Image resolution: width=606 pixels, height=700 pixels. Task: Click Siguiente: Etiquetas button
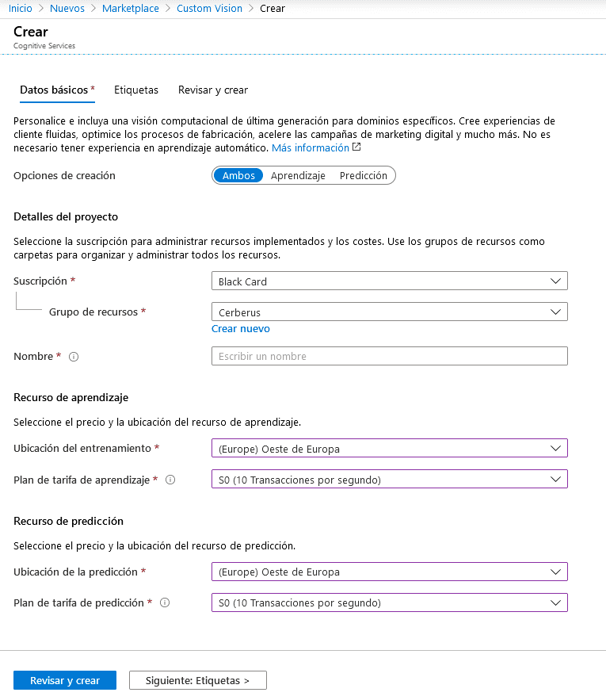click(x=198, y=680)
